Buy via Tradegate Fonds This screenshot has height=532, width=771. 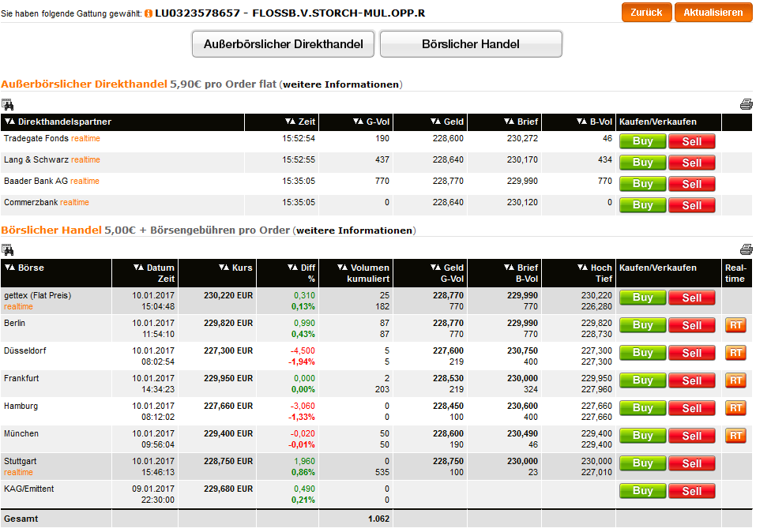[x=642, y=141]
